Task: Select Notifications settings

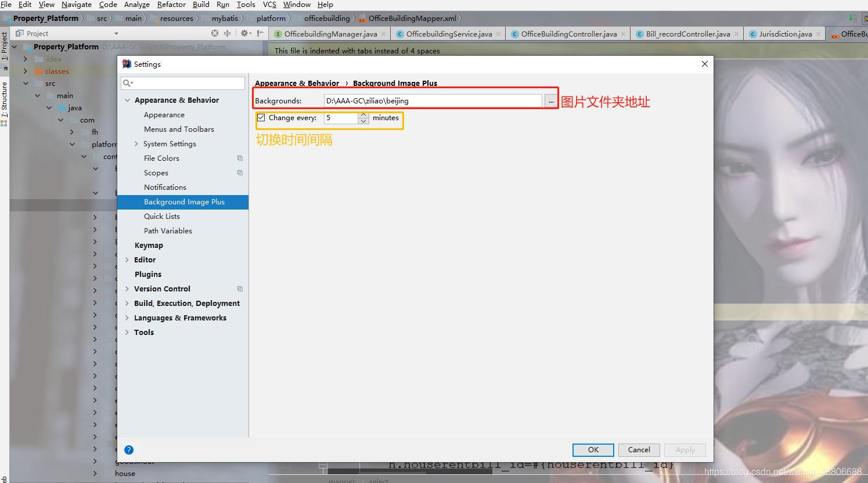Action: (x=165, y=188)
